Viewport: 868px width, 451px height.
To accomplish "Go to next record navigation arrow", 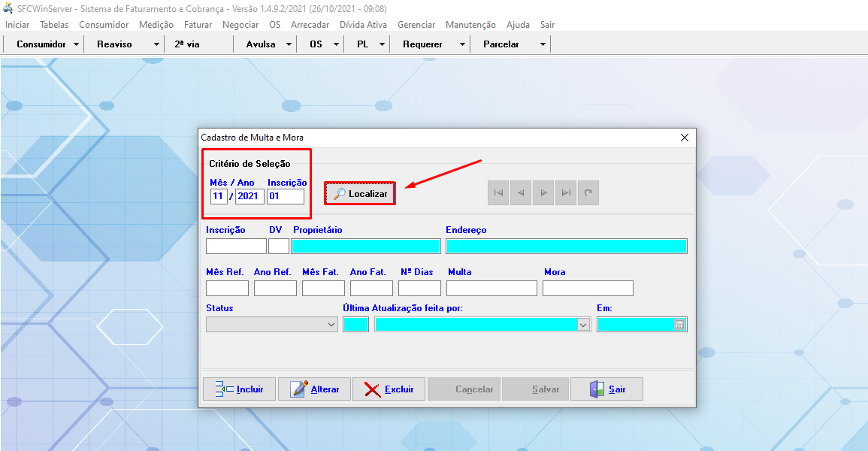I will tap(543, 193).
